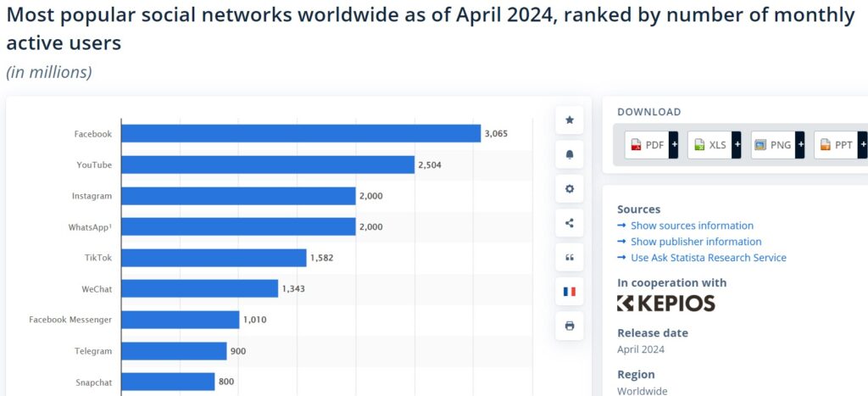Click the printer icon
The height and width of the screenshot is (396, 868).
coord(569,326)
